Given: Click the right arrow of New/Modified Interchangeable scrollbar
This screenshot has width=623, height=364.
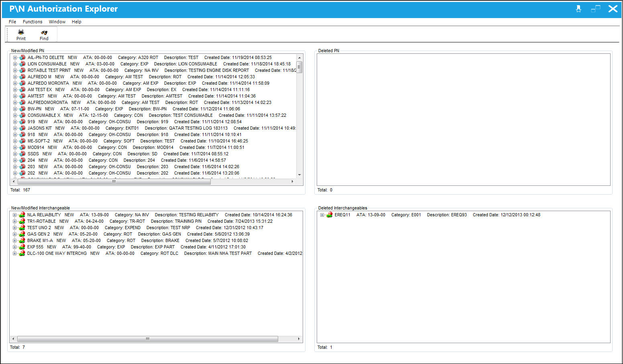Looking at the screenshot, I should point(299,339).
